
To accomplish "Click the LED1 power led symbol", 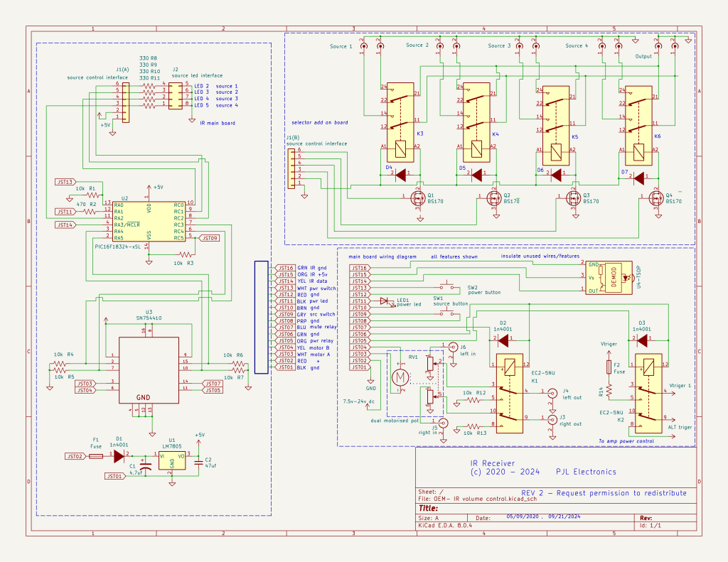I will coord(386,302).
